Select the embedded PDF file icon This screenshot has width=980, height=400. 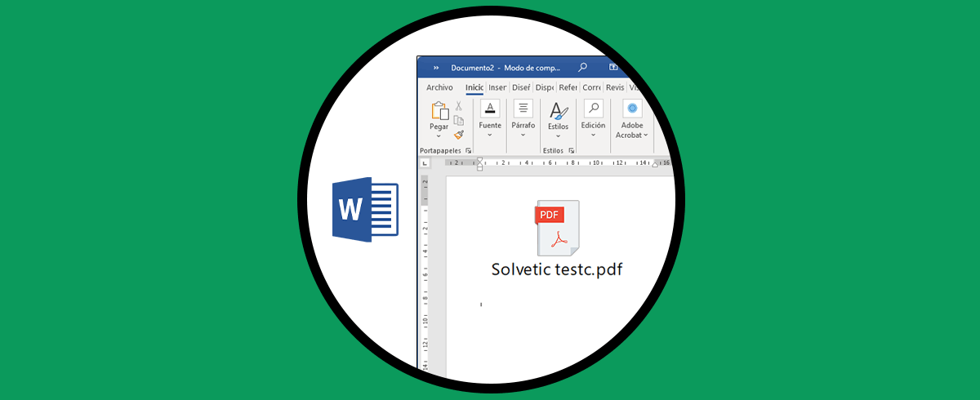coord(557,228)
